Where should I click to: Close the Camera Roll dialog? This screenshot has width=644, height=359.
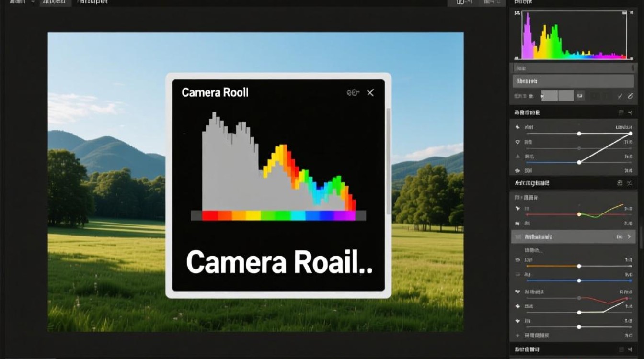[370, 93]
